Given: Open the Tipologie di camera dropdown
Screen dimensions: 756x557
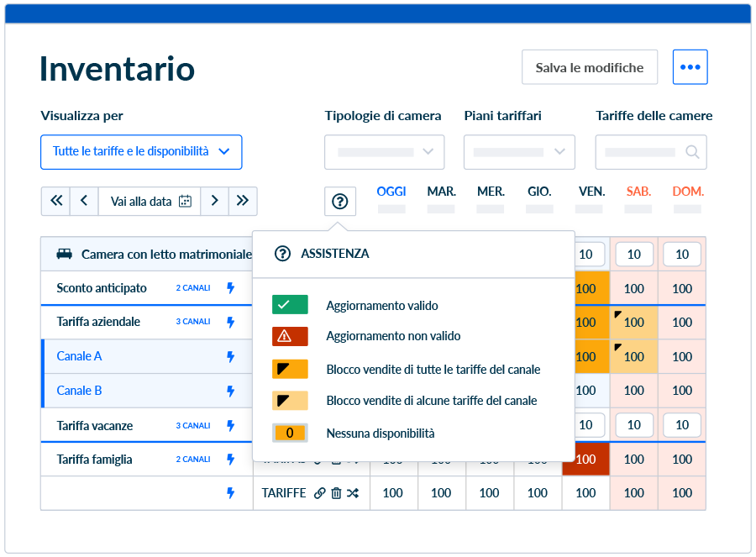Looking at the screenshot, I should [384, 152].
